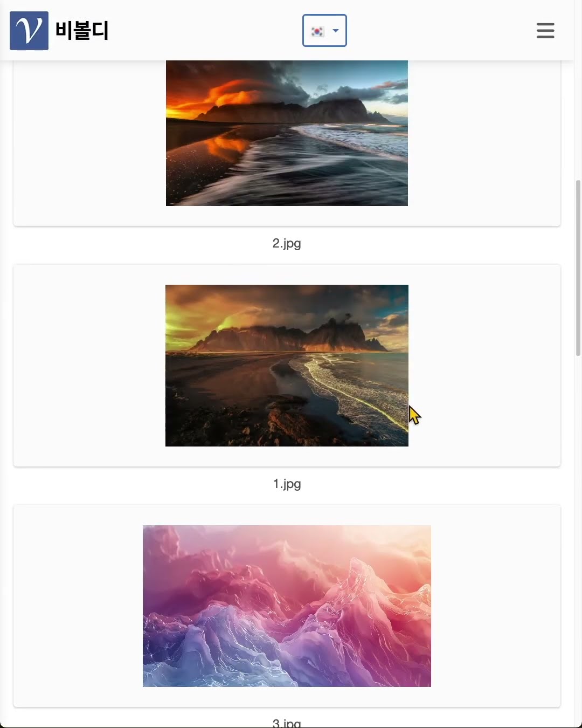The width and height of the screenshot is (582, 728).
Task: Click scrollbar track above the thumb
Action: tap(578, 119)
